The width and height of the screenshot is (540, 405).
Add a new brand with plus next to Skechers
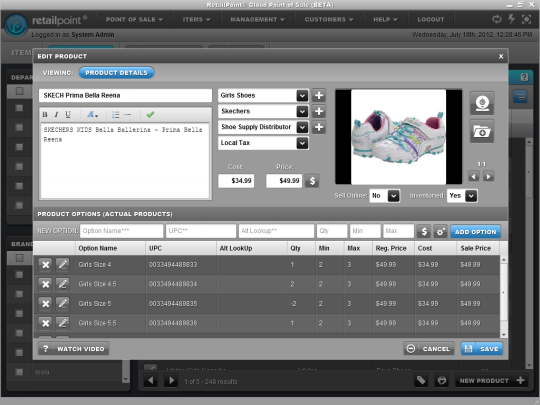319,111
